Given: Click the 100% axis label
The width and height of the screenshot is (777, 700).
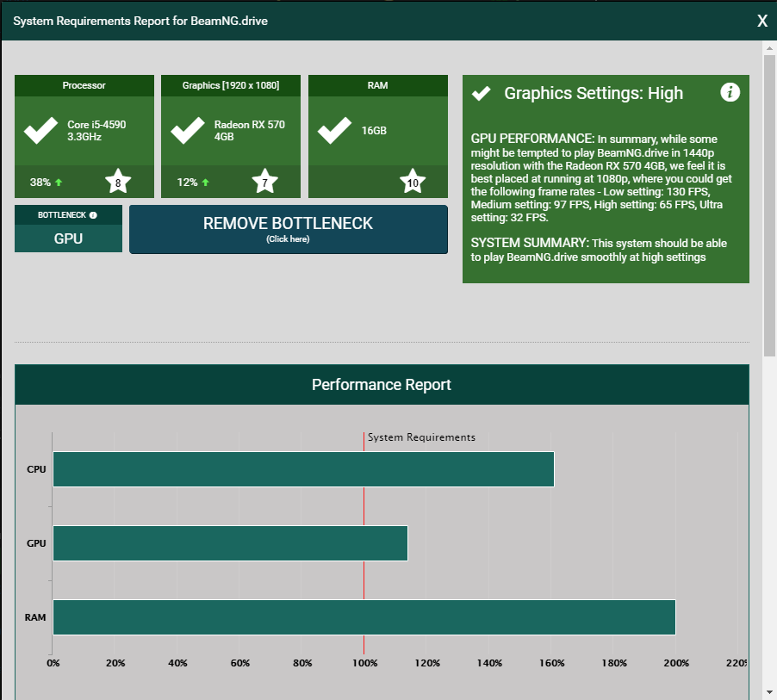Looking at the screenshot, I should click(364, 663).
